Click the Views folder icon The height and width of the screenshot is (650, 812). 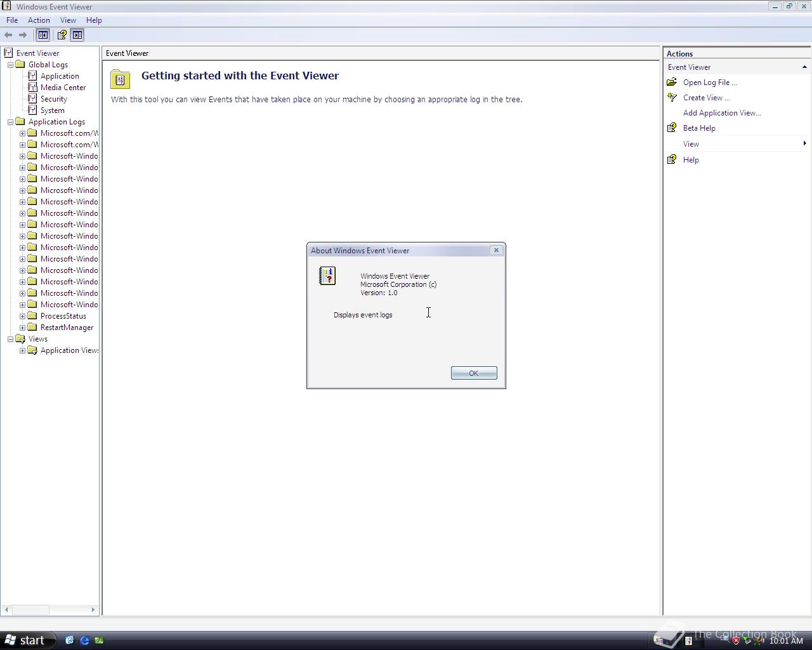point(20,339)
